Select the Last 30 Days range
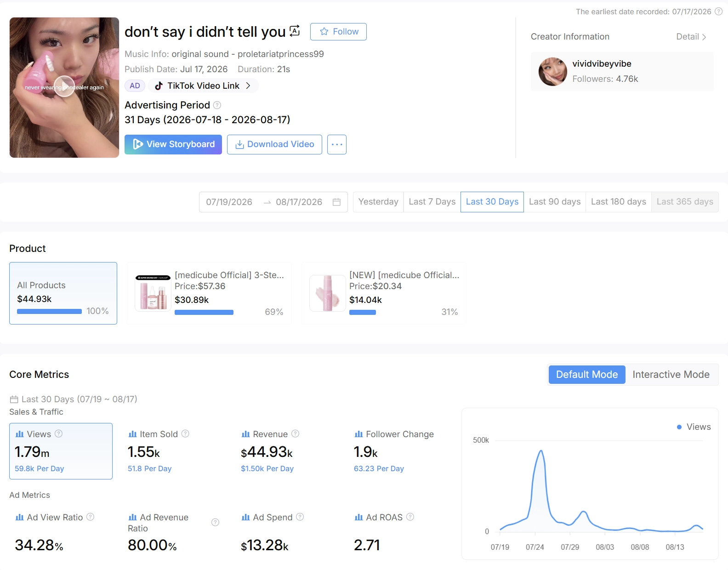728x570 pixels. [492, 202]
